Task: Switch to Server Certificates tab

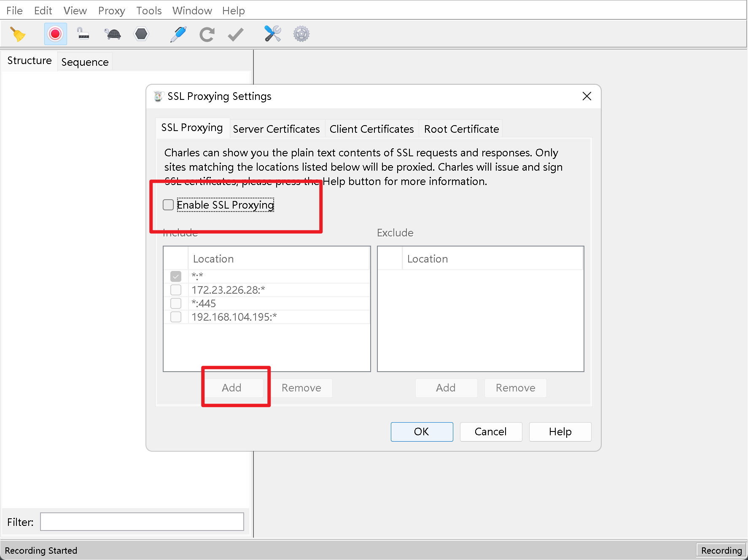Action: pos(276,129)
